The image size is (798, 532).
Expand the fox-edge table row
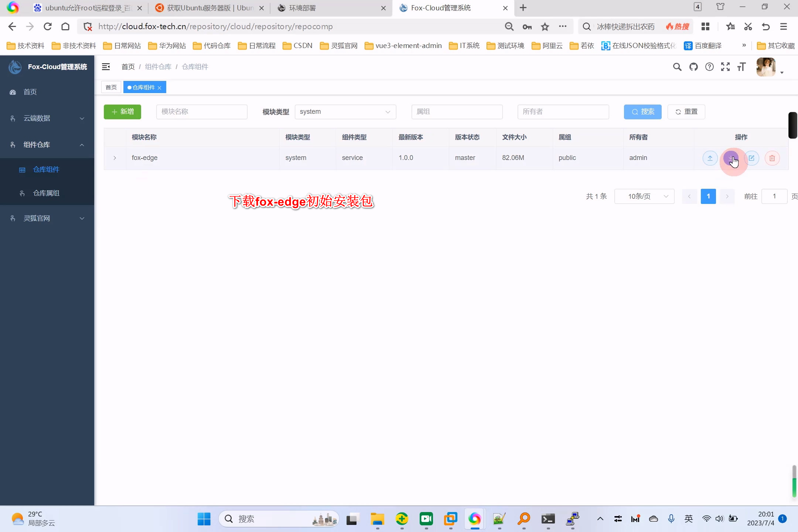pyautogui.click(x=115, y=158)
